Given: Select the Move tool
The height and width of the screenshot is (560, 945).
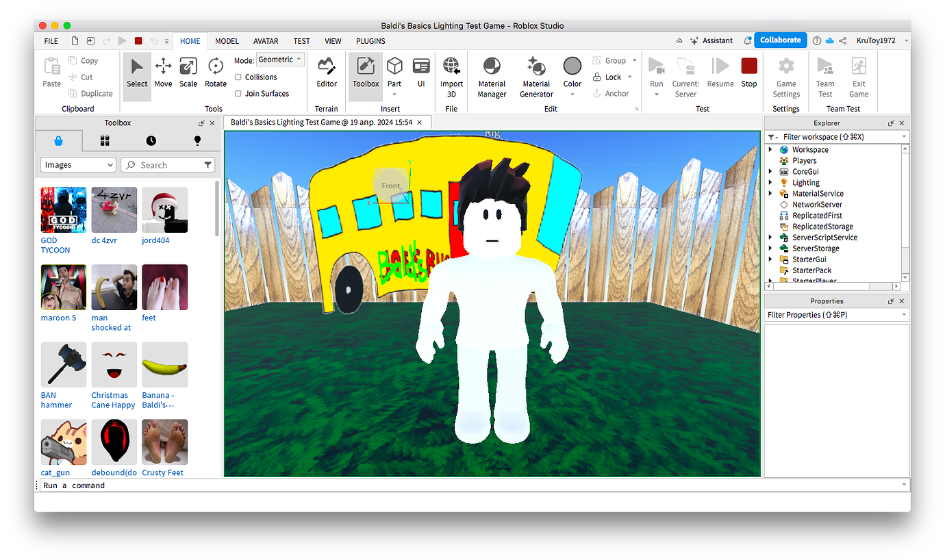Looking at the screenshot, I should 163,74.
